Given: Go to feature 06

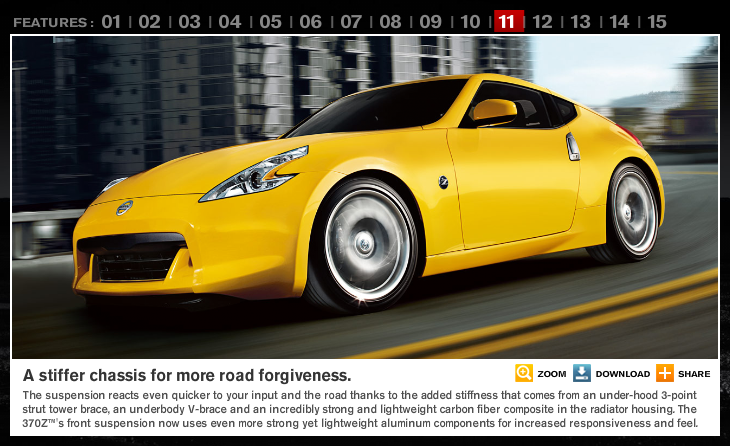Looking at the screenshot, I should [x=311, y=22].
